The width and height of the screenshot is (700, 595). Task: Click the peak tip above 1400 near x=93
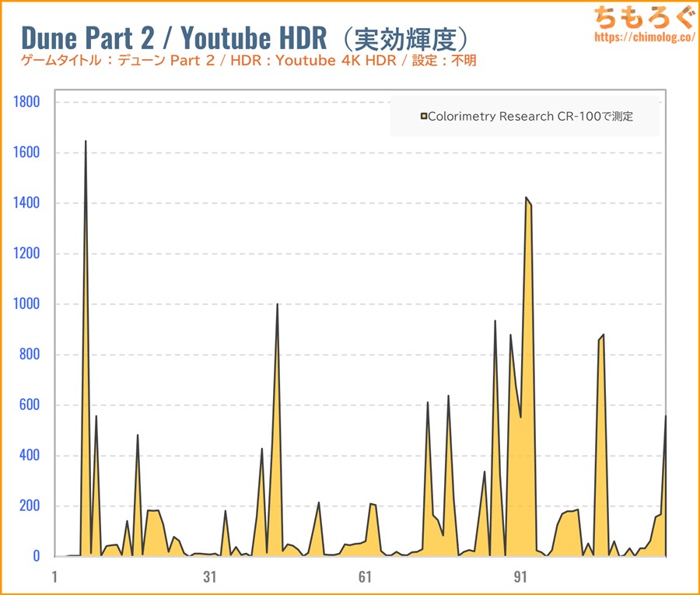(527, 198)
